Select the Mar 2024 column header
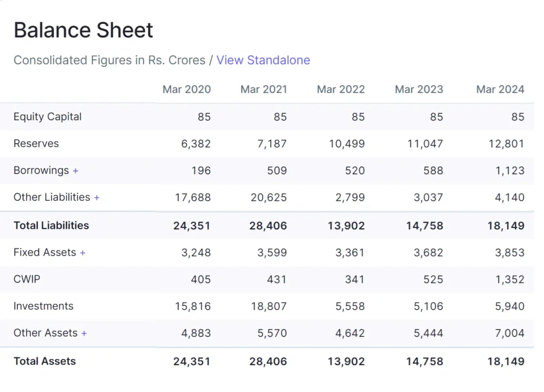 (500, 89)
